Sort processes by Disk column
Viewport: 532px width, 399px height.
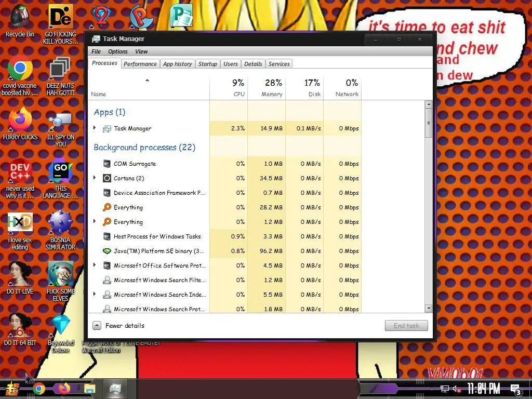304,88
